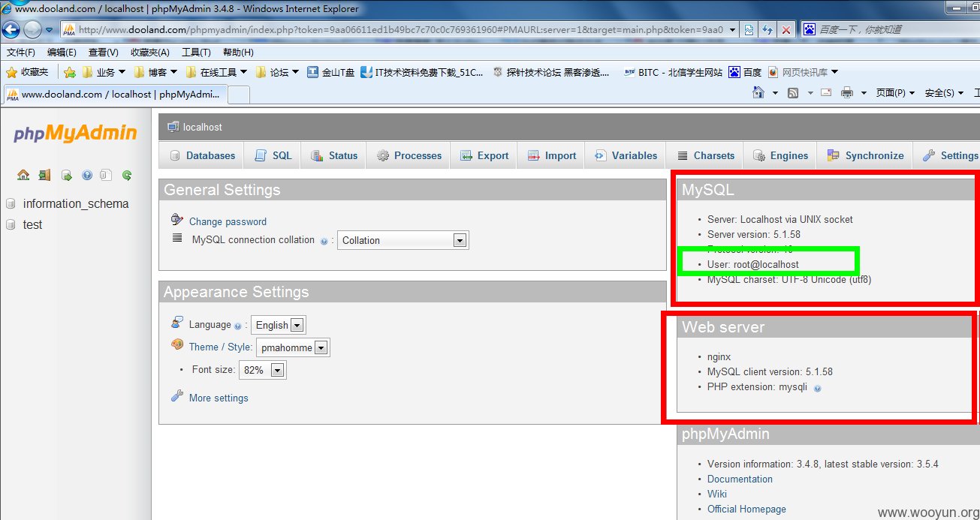
Task: Open the Theme pmahomme dropdown
Action: click(x=293, y=347)
